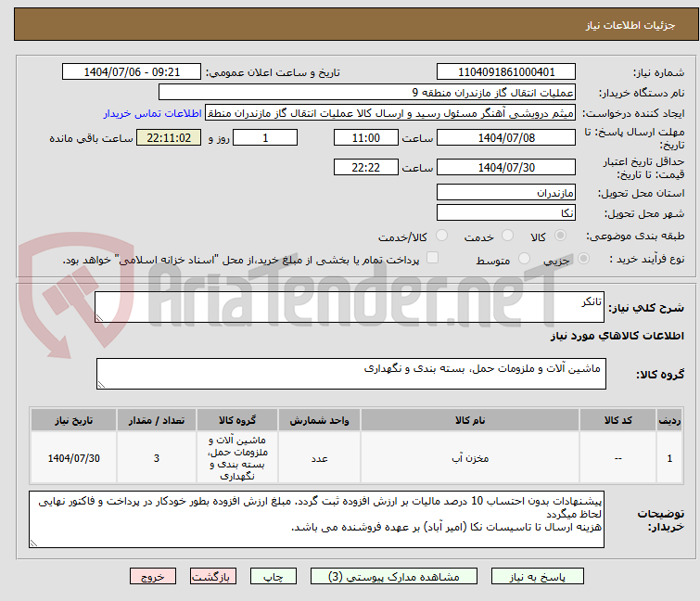Viewport: 700px width, 601px height.
Task: Click the general description resize handle
Action: [99, 318]
